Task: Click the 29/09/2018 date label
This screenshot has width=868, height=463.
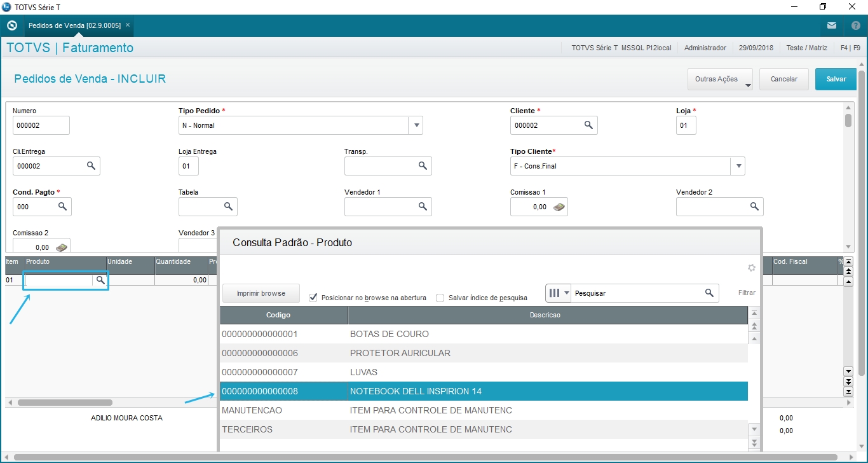Action: [756, 48]
